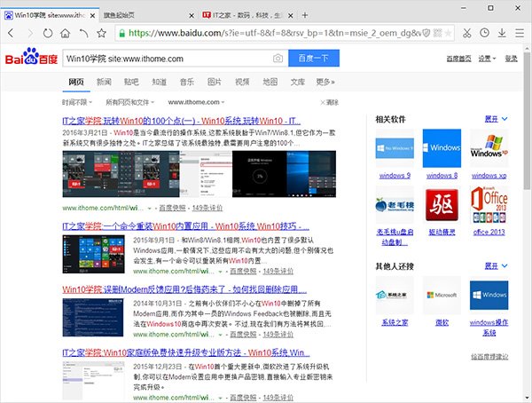Switch to the 新闻 tab
The width and height of the screenshot is (532, 403).
coord(104,82)
